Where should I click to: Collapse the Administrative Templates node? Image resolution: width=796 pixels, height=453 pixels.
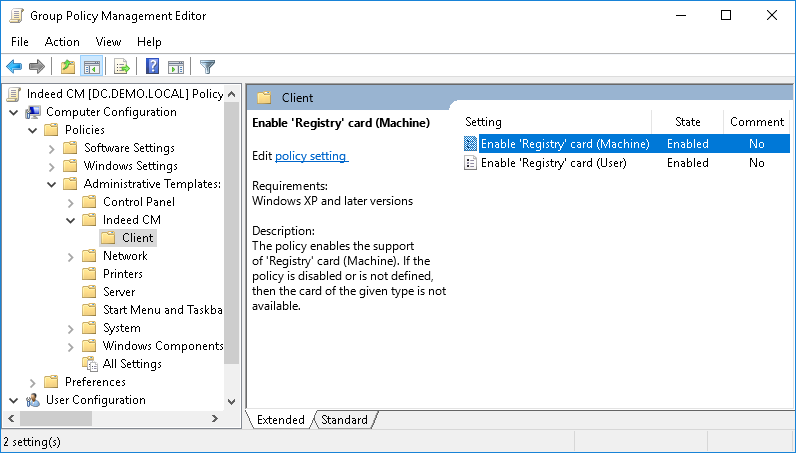(x=51, y=184)
